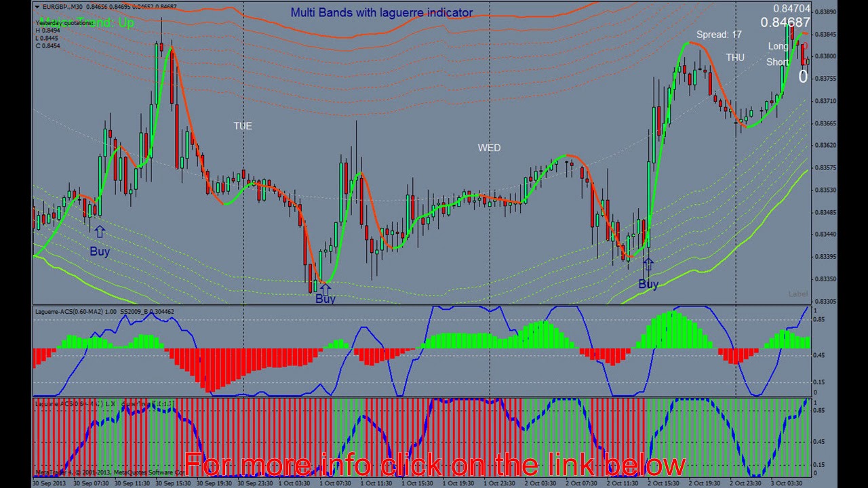Viewport: 868px width, 488px height.
Task: Click the 'Yesterday quotations:' label
Action: click(x=64, y=23)
